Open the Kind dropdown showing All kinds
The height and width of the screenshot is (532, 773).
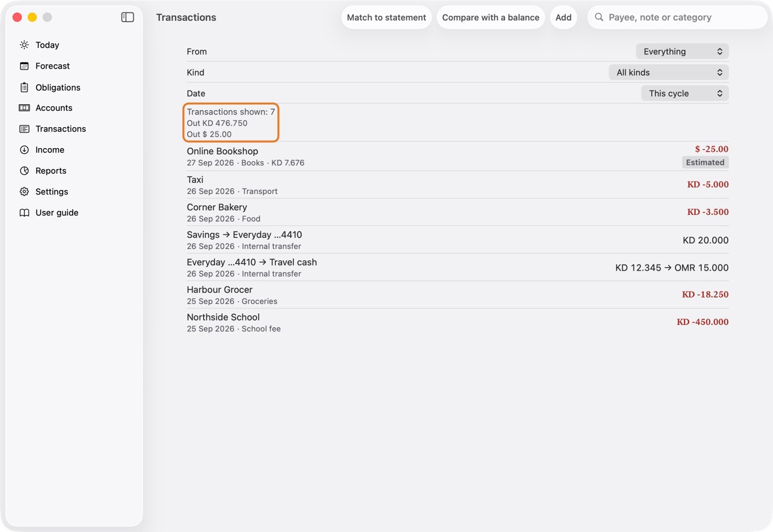[x=668, y=73]
